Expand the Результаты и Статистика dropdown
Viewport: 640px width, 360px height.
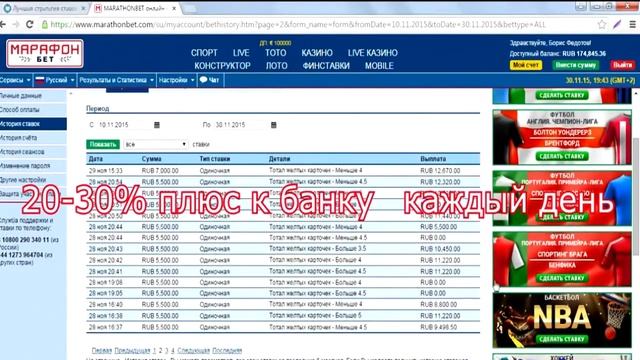tap(116, 80)
